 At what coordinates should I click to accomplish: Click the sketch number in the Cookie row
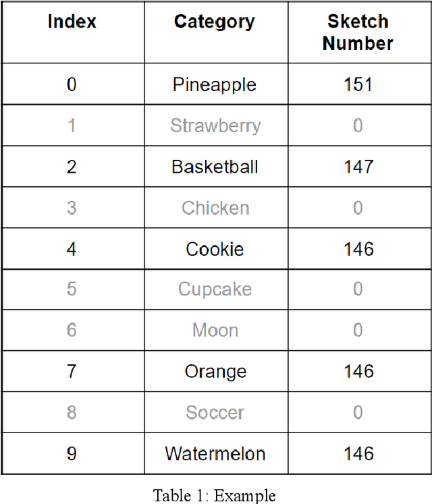358,249
